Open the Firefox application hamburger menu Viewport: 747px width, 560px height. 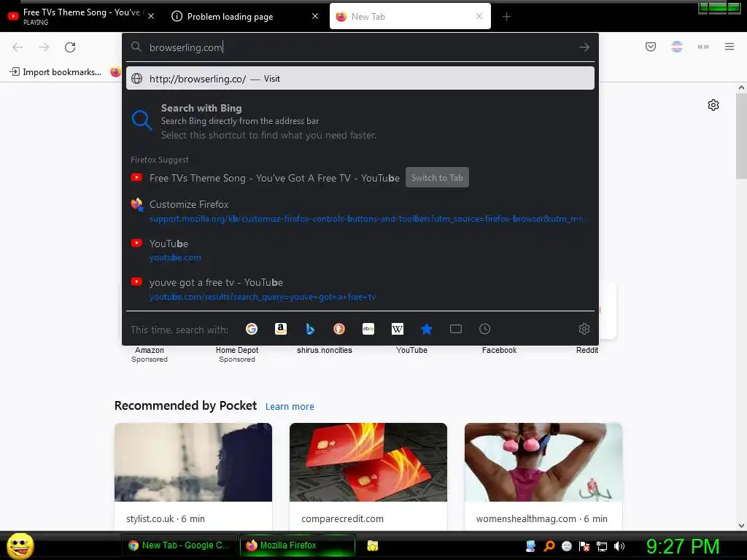click(x=729, y=47)
